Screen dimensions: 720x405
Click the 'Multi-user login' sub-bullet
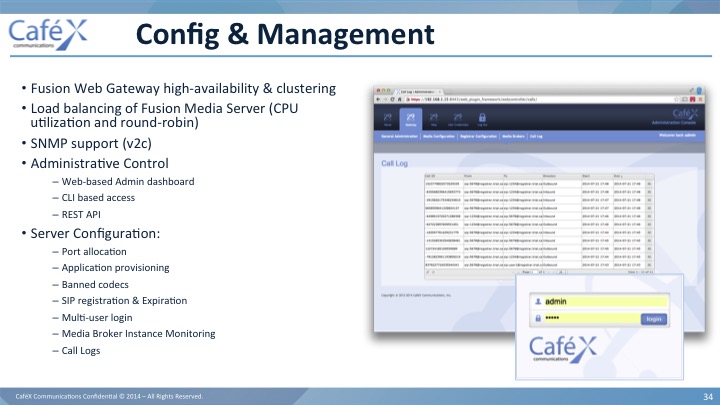coord(97,318)
